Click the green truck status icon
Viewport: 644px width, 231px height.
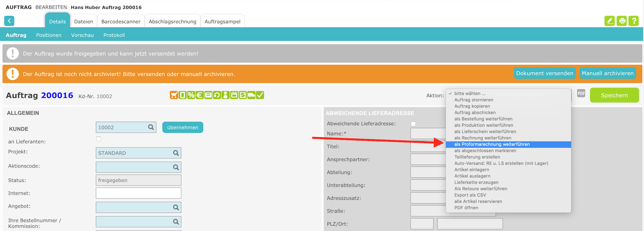[251, 95]
